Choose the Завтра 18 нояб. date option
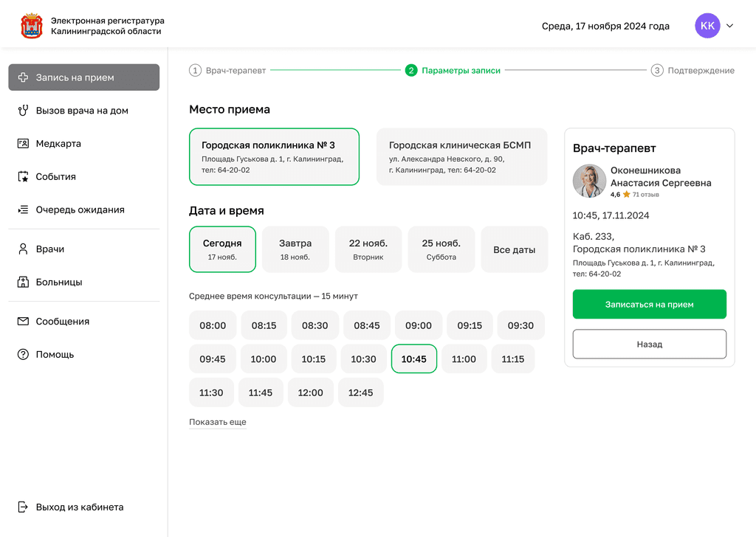The height and width of the screenshot is (537, 756). [x=295, y=249]
